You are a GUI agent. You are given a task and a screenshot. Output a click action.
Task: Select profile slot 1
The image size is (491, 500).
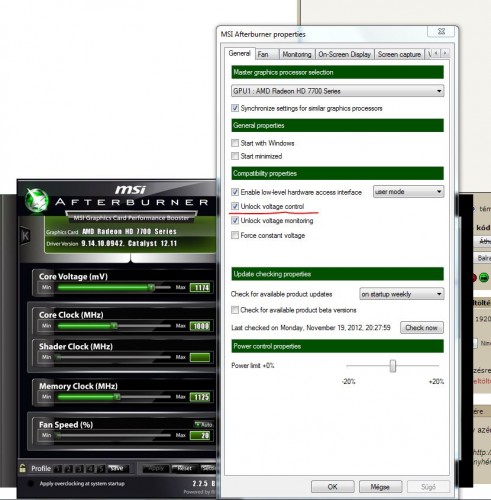point(57,469)
